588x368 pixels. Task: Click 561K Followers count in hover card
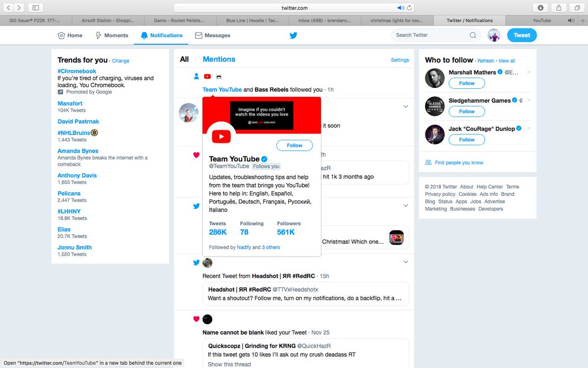pos(286,232)
